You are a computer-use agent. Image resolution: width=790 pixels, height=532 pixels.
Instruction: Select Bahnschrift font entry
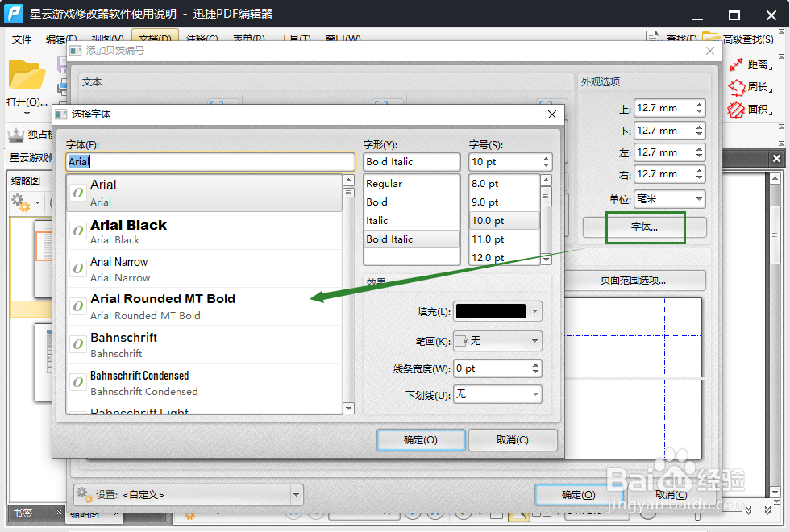click(205, 345)
